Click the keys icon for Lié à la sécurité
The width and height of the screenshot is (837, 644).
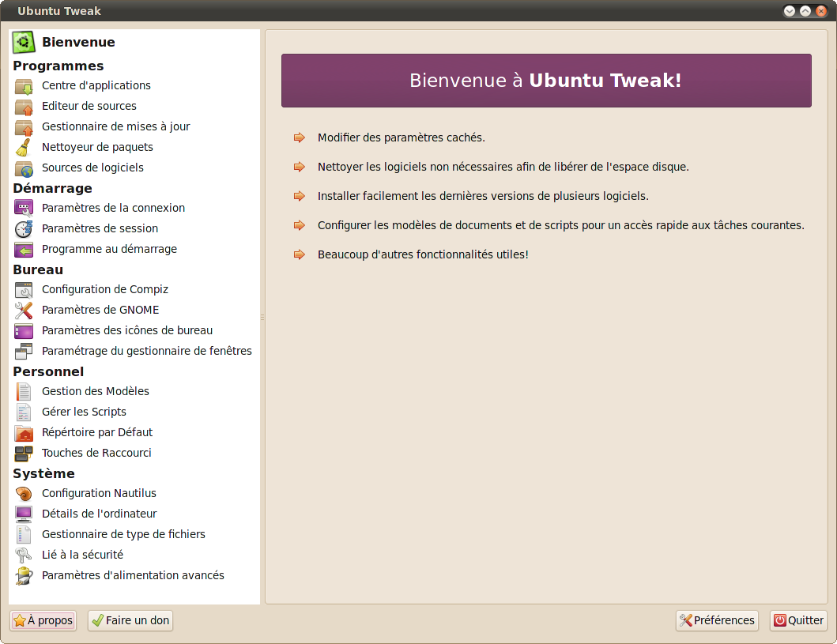24,555
